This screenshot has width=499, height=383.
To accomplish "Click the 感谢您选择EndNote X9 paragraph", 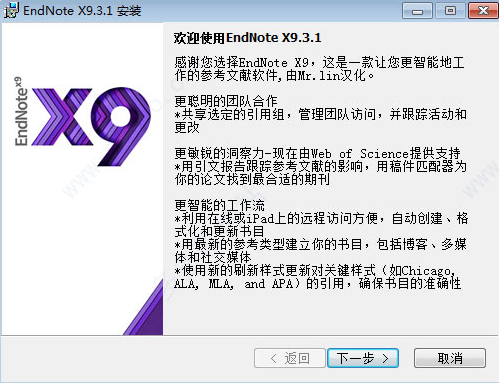I will pyautogui.click(x=319, y=69).
